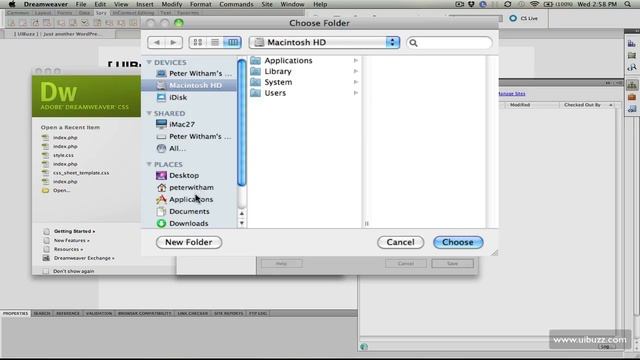The width and height of the screenshot is (640, 360).
Task: Open the Modify menu
Action: [x=171, y=4]
